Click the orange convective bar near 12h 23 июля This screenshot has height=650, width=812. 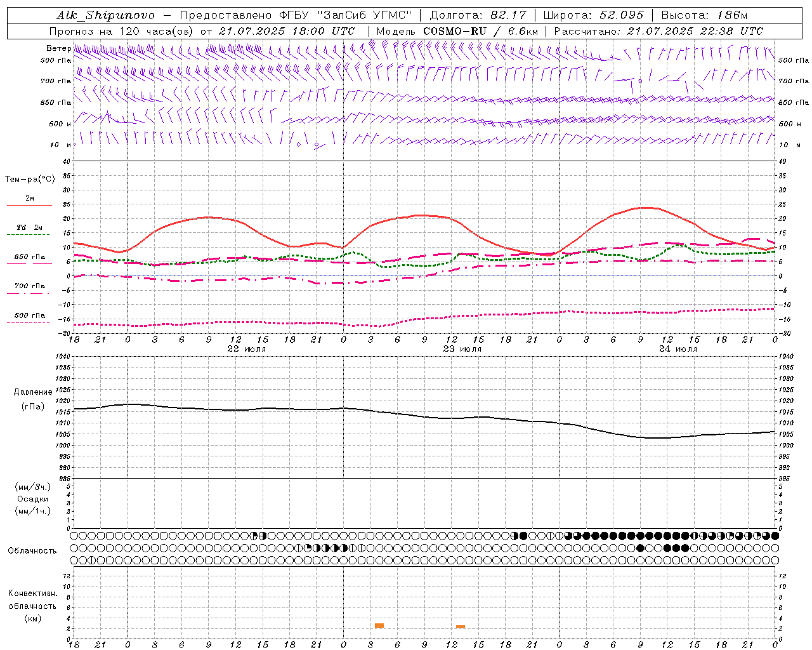click(461, 627)
